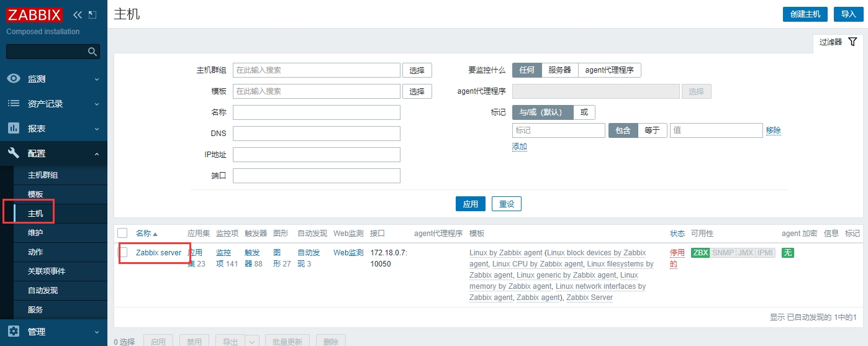Click the 创建主机 button
This screenshot has width=868, height=346.
(x=805, y=14)
